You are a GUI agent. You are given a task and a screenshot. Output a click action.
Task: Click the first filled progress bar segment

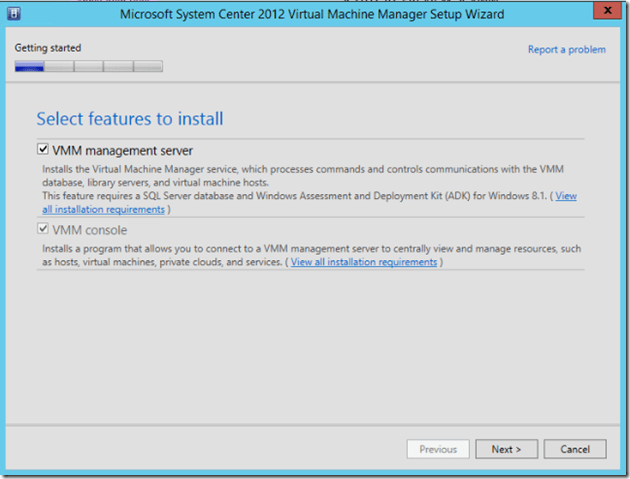29,67
